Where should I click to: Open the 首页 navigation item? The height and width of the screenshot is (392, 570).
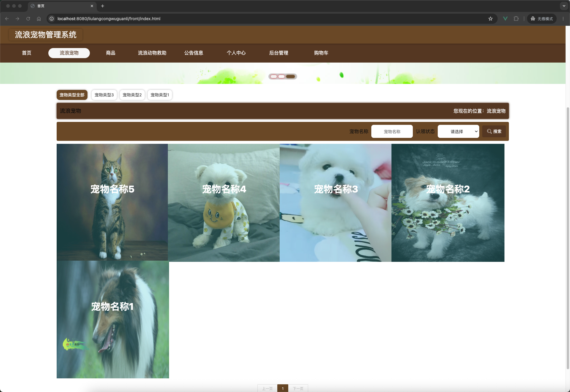tap(27, 53)
